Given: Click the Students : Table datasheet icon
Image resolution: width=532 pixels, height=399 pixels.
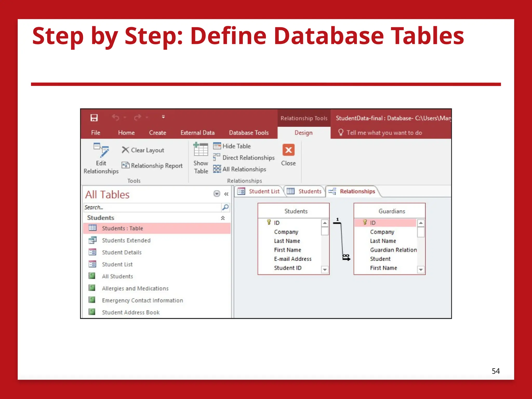Looking at the screenshot, I should click(92, 228).
